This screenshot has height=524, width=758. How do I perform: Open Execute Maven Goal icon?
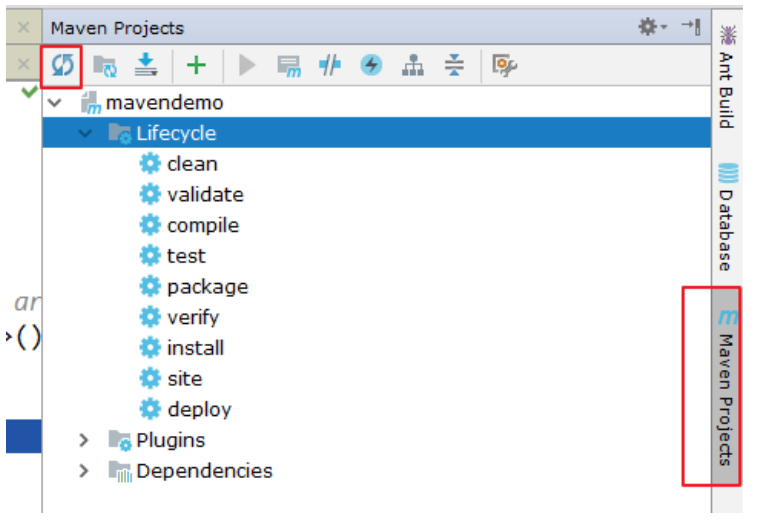tap(289, 66)
